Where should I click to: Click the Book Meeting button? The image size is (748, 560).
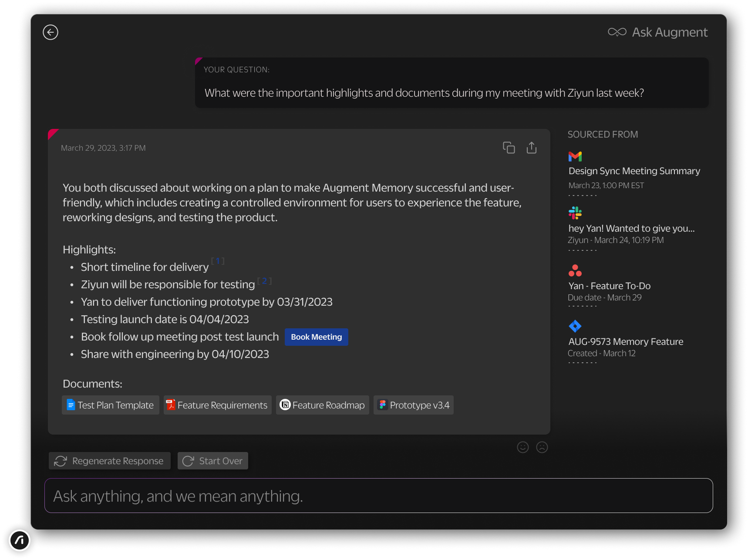click(x=317, y=337)
